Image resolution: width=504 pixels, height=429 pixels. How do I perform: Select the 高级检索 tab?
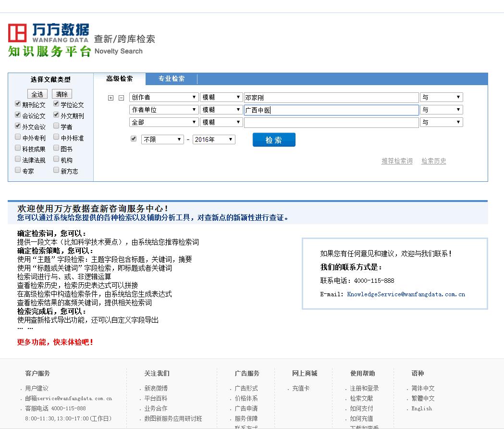pos(119,79)
